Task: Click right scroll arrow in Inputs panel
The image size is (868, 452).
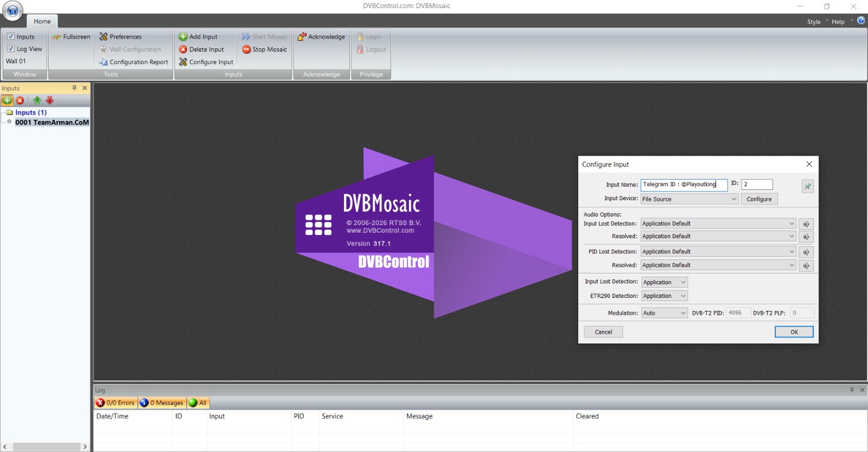Action: pos(85,447)
